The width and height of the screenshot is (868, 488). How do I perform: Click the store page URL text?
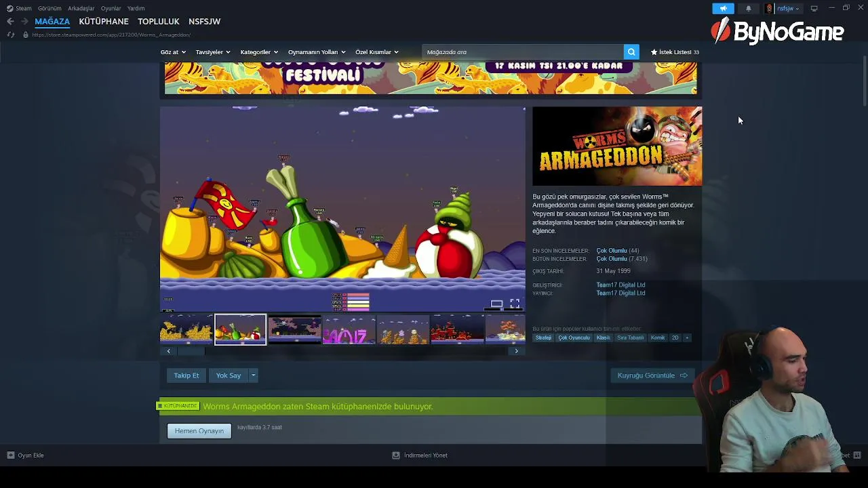click(111, 35)
